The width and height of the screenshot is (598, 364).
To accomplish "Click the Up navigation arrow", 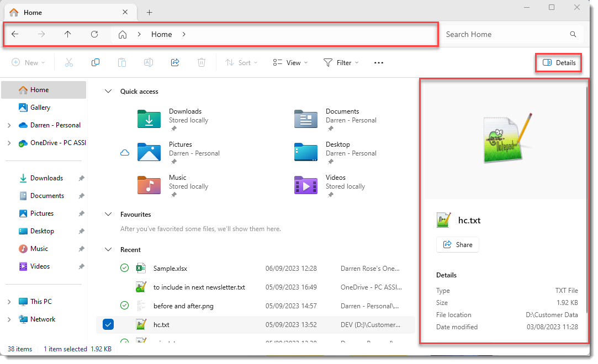I will pos(67,34).
